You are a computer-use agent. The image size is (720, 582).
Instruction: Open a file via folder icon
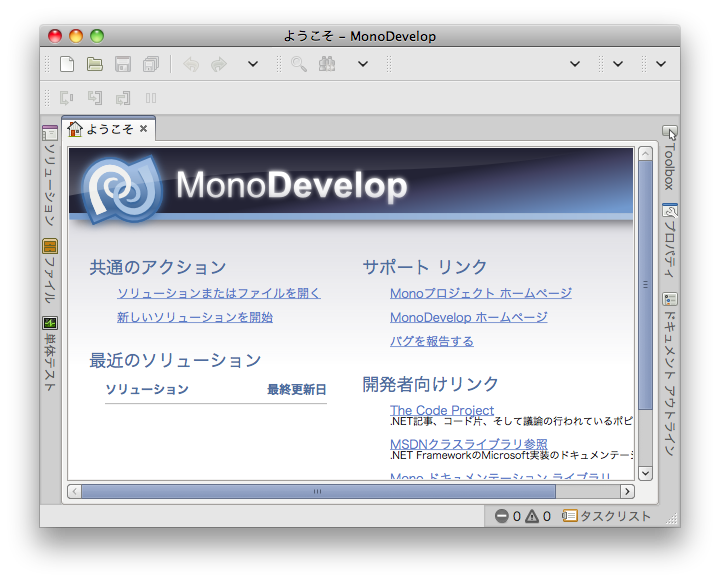[95, 64]
